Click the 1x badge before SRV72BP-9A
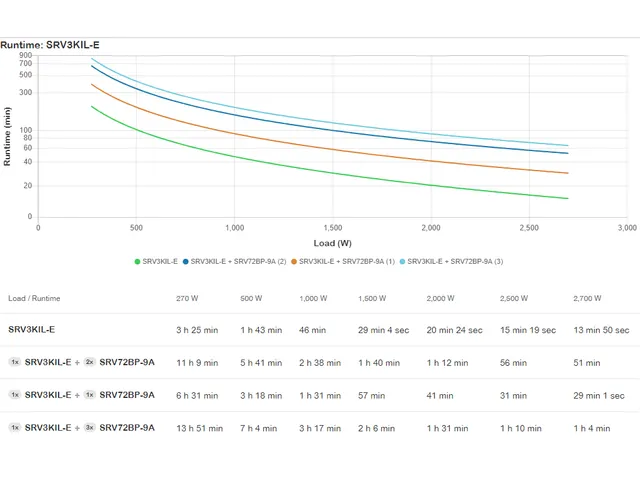Viewport: 640px width, 480px height. [x=89, y=395]
